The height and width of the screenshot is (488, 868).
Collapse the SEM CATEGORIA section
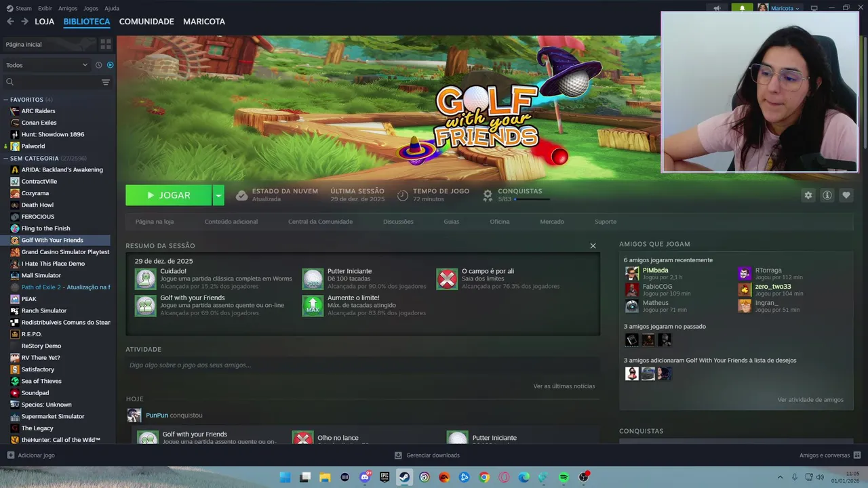coord(6,158)
